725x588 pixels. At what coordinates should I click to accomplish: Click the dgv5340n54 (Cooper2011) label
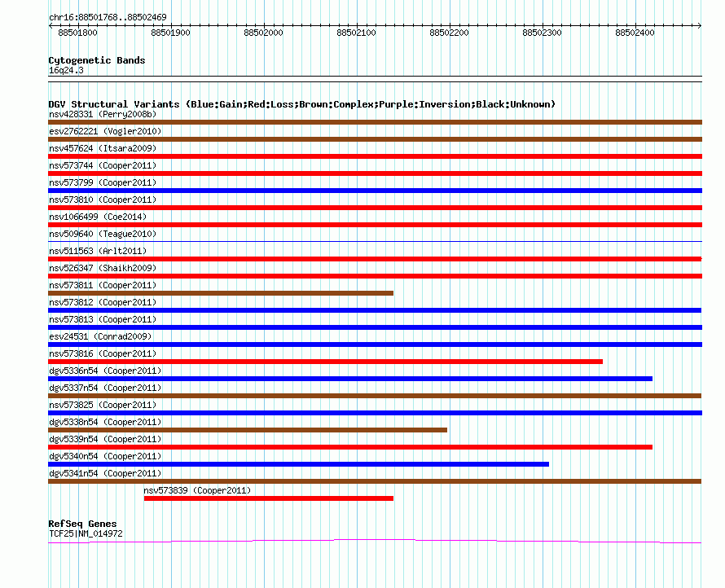point(105,456)
